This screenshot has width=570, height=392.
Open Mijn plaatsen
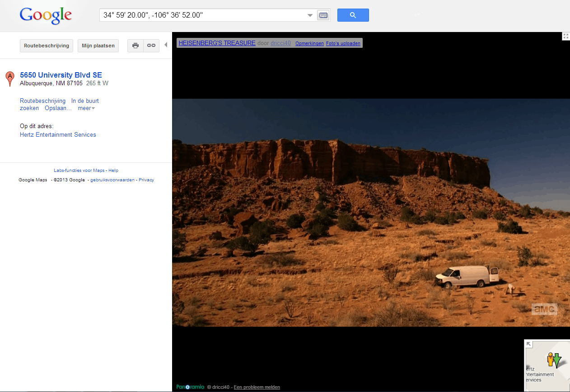coord(98,46)
